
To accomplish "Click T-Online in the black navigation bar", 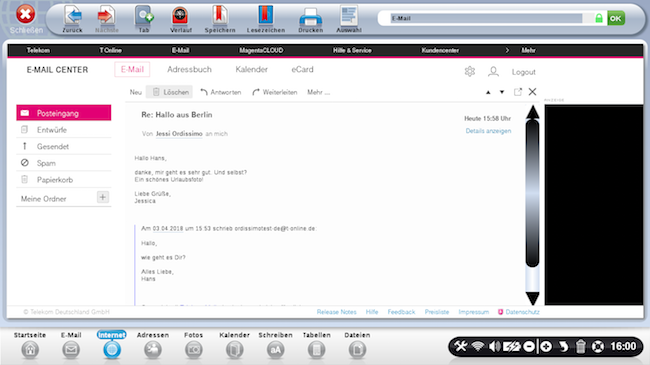I will (x=110, y=50).
